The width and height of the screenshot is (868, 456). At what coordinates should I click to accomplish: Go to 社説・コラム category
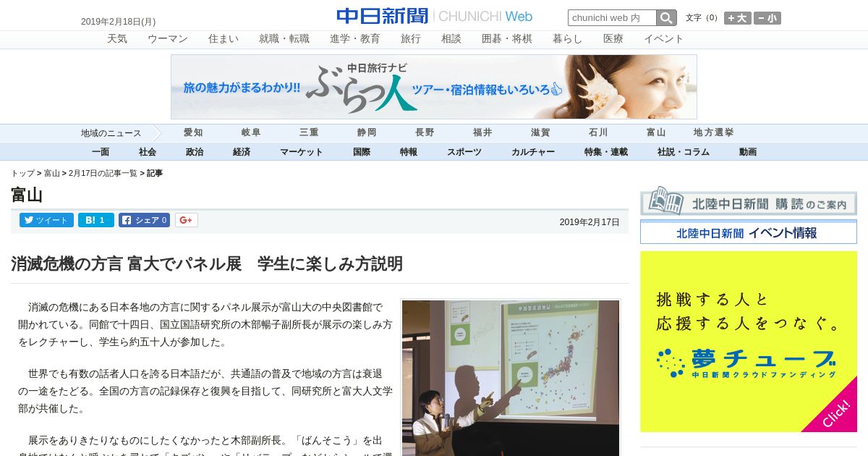click(x=684, y=152)
